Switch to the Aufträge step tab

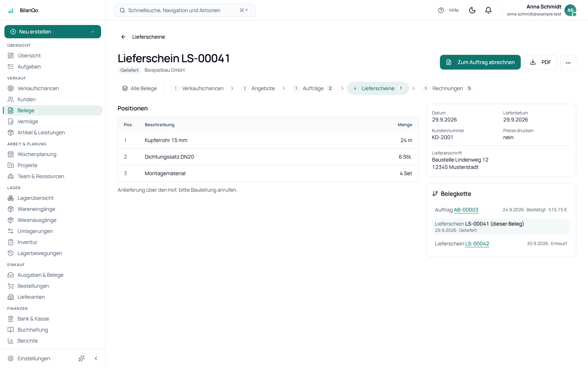coord(313,88)
